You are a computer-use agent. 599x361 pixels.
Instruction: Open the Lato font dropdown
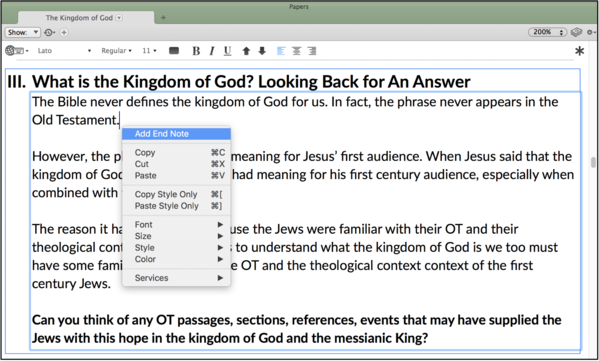pyautogui.click(x=64, y=50)
